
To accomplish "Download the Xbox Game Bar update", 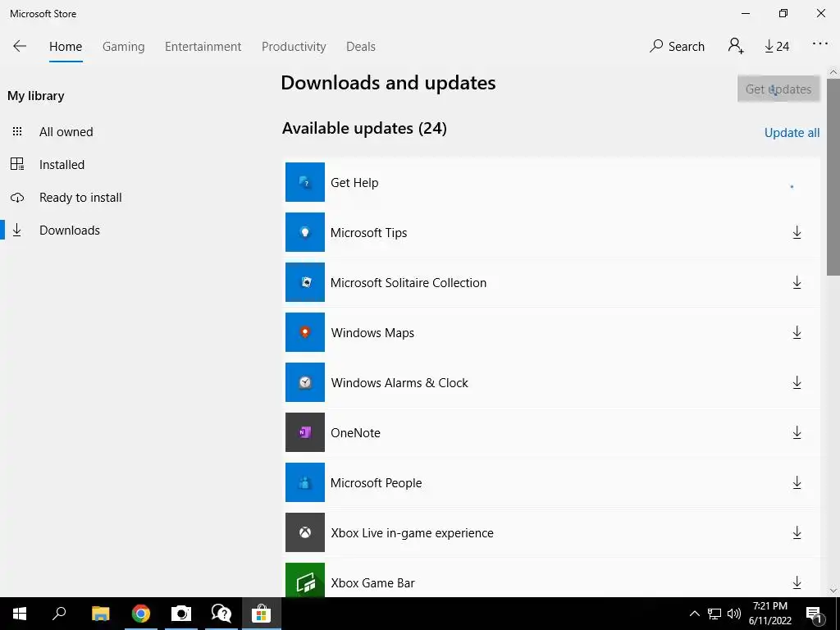I will click(x=797, y=582).
